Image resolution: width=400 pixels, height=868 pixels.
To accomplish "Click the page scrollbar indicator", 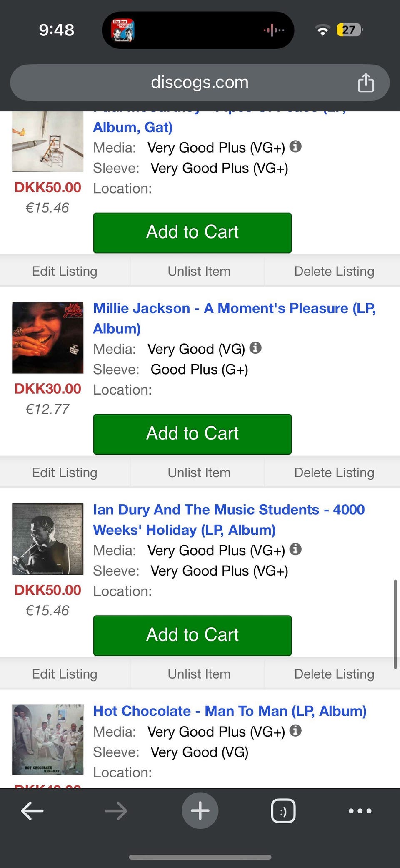I will tap(395, 624).
